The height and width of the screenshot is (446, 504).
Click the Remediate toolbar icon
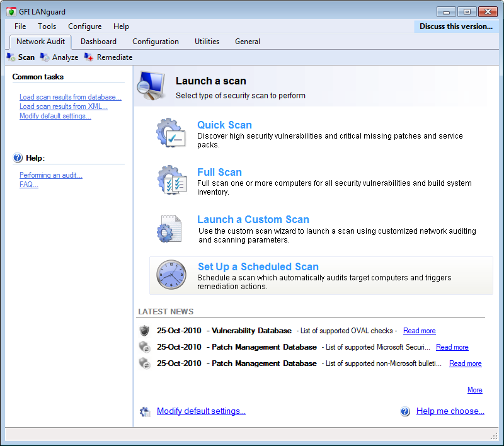(x=89, y=57)
